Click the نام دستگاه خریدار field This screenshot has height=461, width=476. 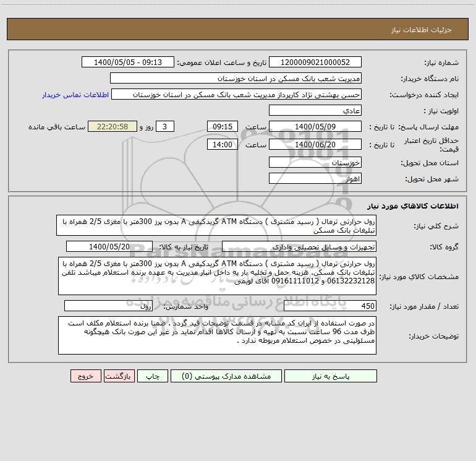tap(236, 78)
